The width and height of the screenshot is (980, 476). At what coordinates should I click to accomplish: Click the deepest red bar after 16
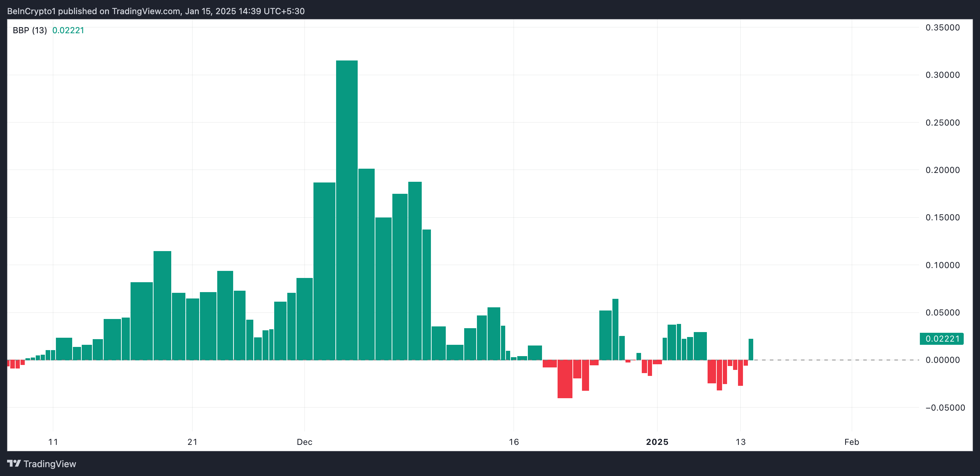click(565, 379)
